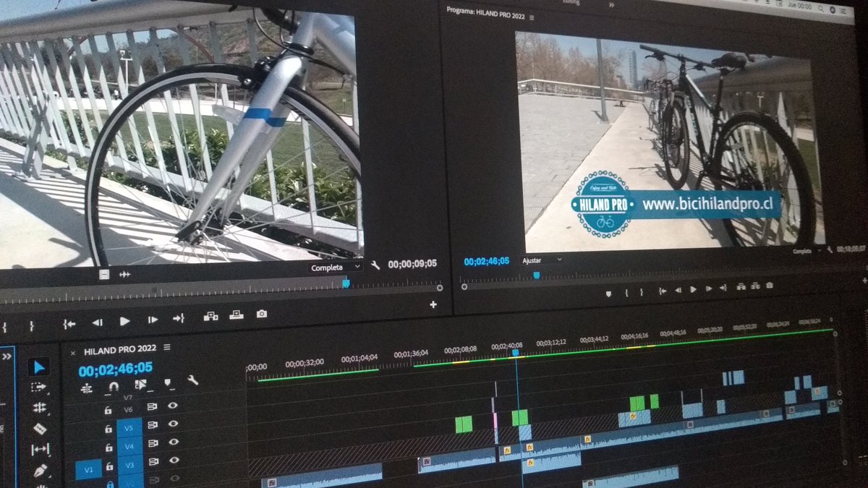The image size is (868, 488).
Task: Click Overwrite button in Source monitor
Action: 236,314
